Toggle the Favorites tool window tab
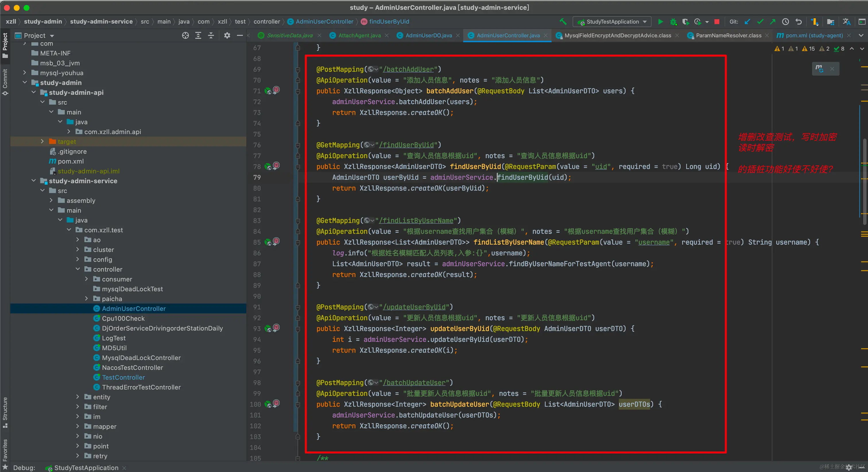The width and height of the screenshot is (868, 472). [x=5, y=454]
